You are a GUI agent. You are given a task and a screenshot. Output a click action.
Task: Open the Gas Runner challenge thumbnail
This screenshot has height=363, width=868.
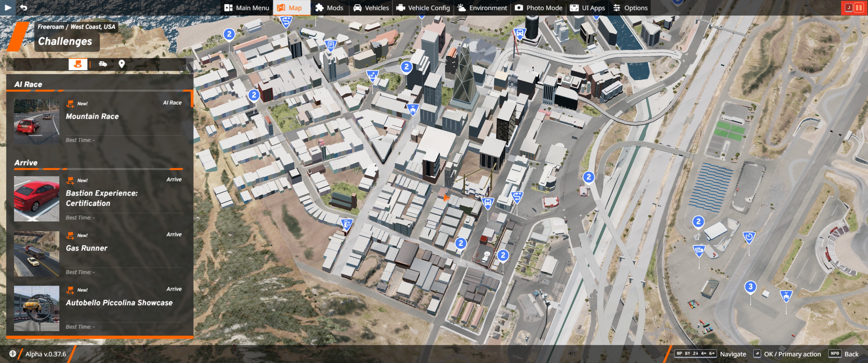click(36, 254)
